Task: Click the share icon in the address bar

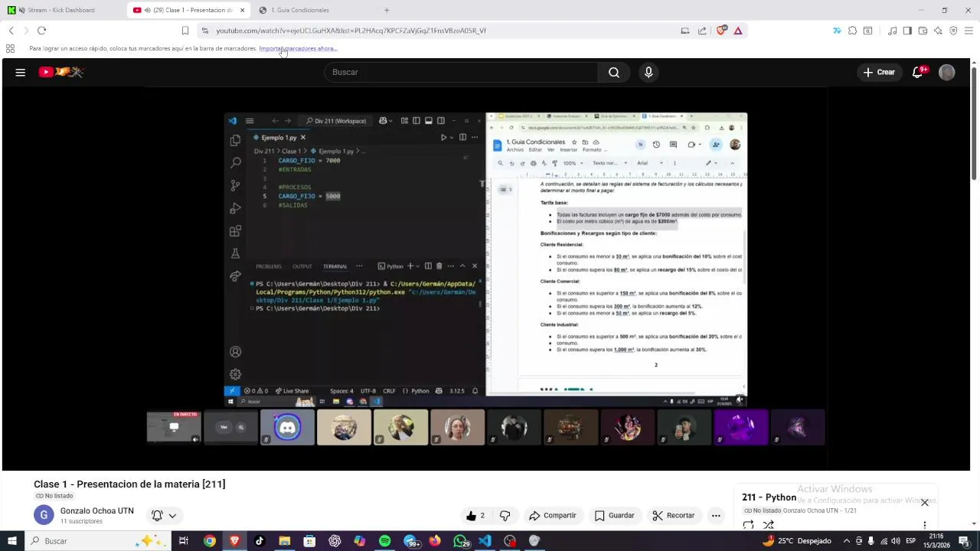Action: coord(702,31)
